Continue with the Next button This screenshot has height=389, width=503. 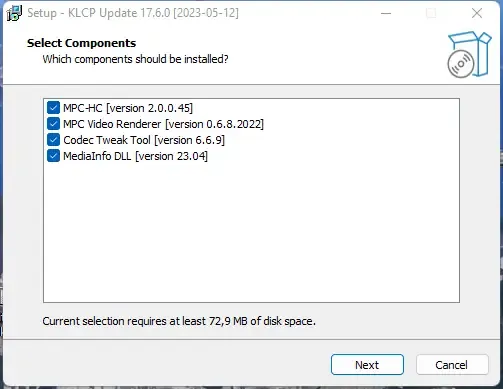pyautogui.click(x=367, y=365)
